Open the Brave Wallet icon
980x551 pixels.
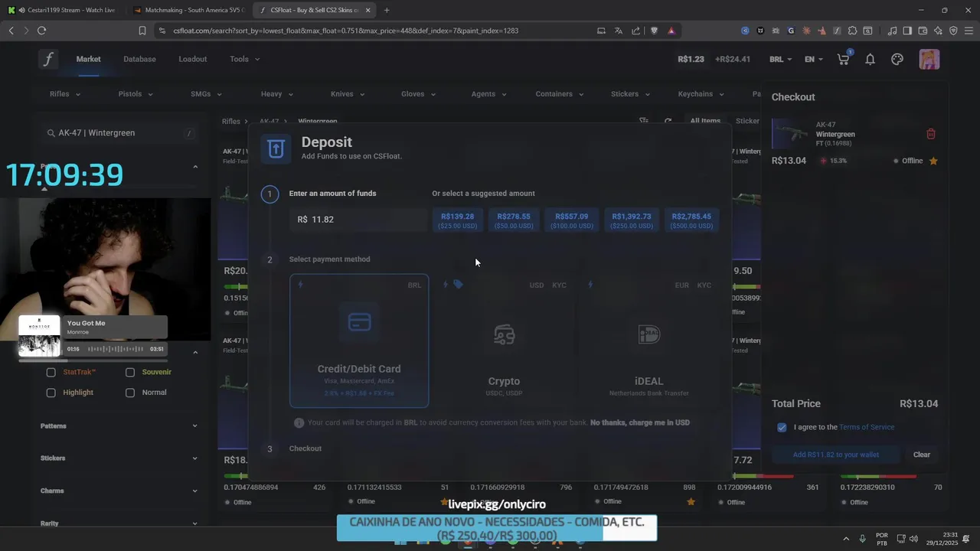[923, 31]
